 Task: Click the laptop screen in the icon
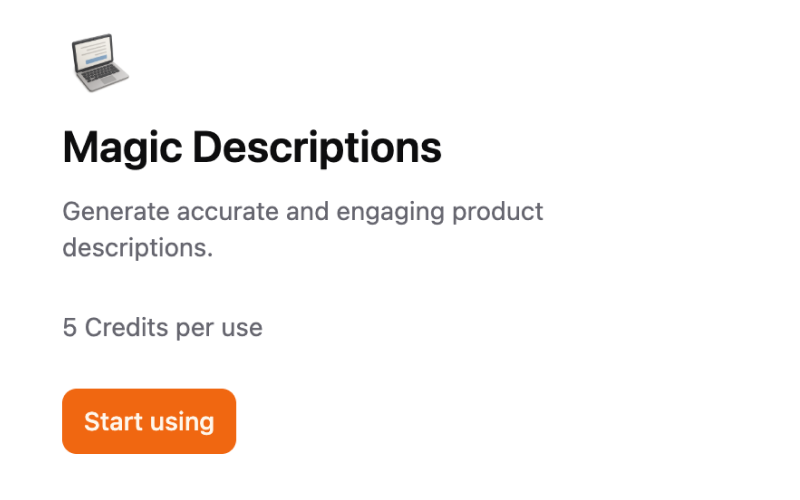tap(92, 52)
